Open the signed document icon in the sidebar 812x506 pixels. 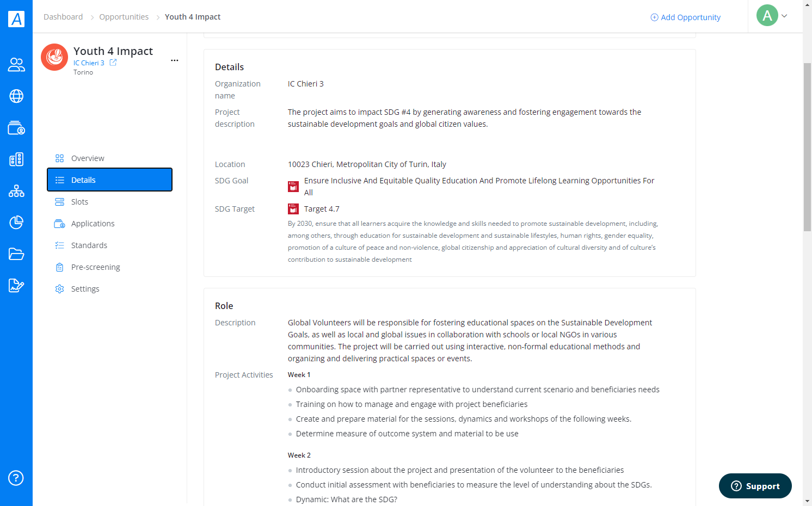coord(16,286)
